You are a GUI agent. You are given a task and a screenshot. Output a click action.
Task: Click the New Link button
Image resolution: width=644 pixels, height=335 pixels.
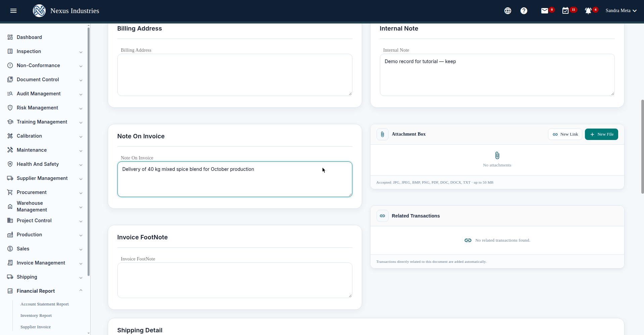[x=565, y=134]
